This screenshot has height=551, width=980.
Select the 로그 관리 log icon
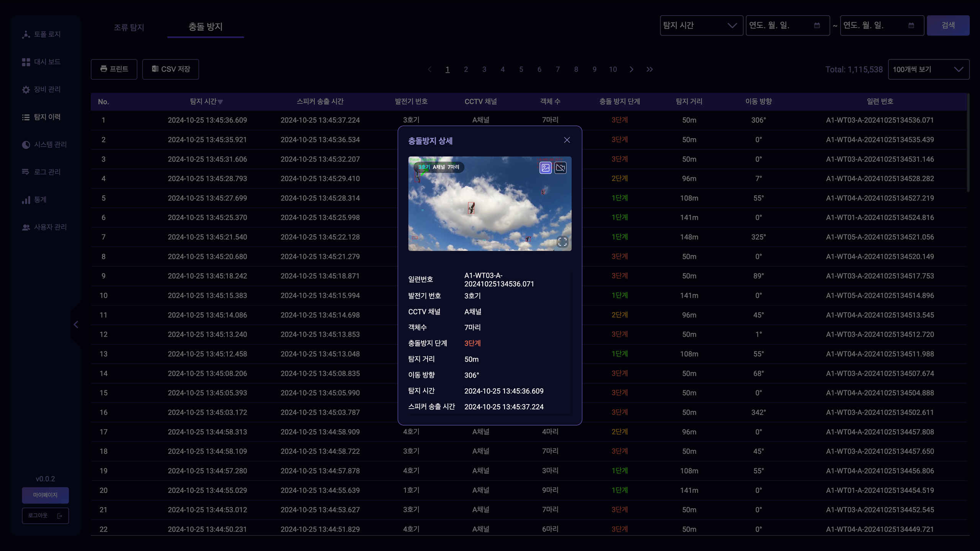(26, 172)
